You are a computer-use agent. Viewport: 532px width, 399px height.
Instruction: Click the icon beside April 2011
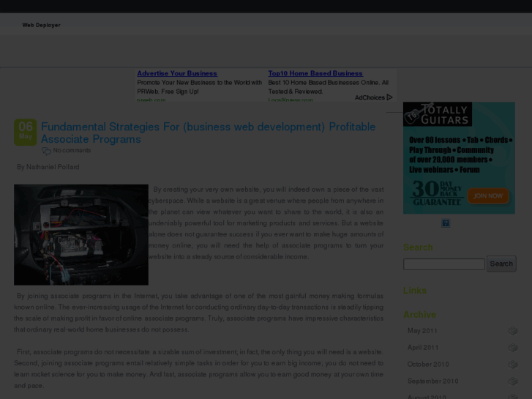click(513, 347)
